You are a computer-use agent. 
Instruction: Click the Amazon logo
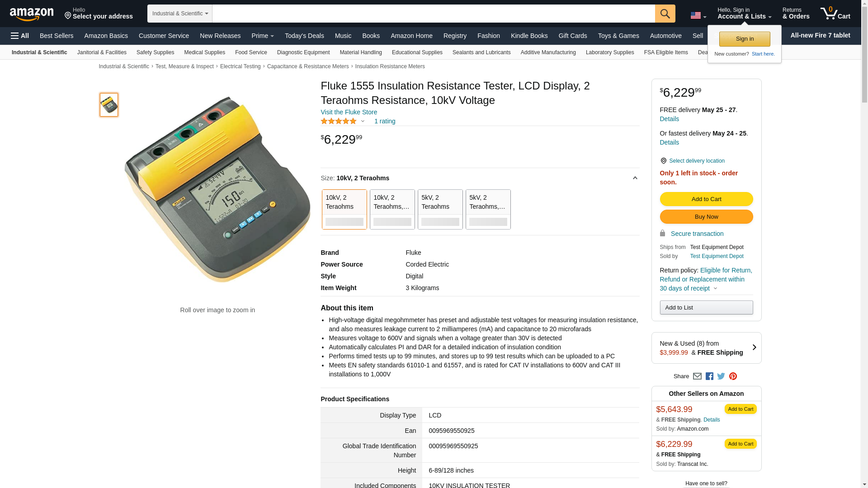pyautogui.click(x=32, y=14)
